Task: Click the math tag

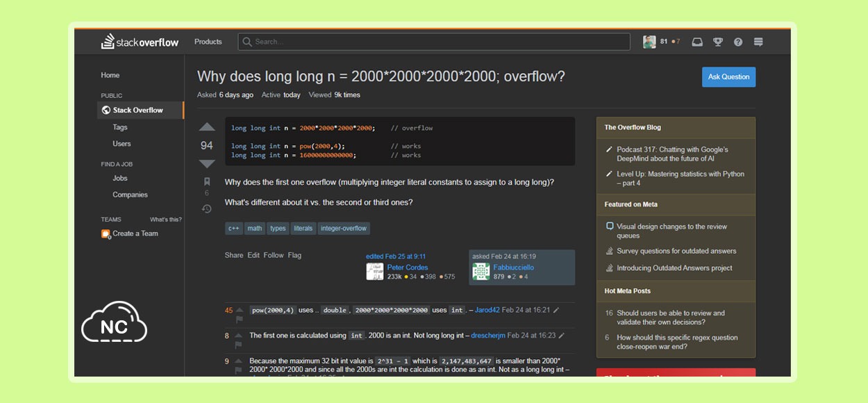Action: coord(255,228)
